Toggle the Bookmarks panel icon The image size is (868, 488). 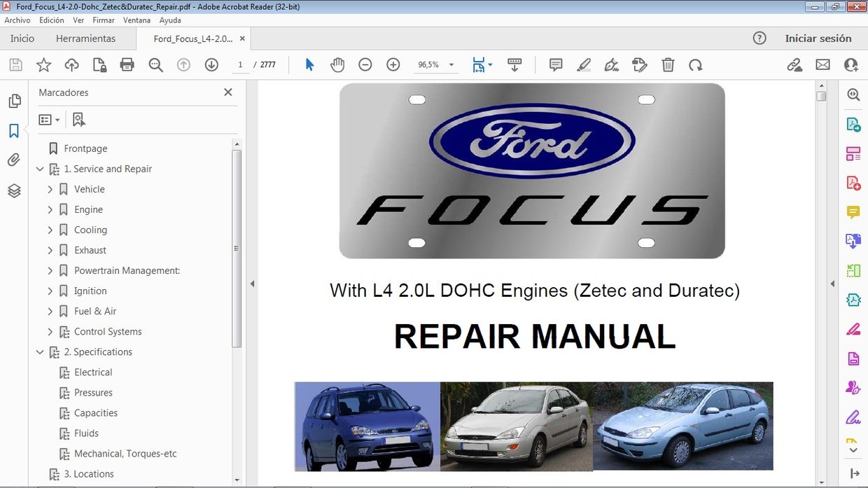(14, 131)
